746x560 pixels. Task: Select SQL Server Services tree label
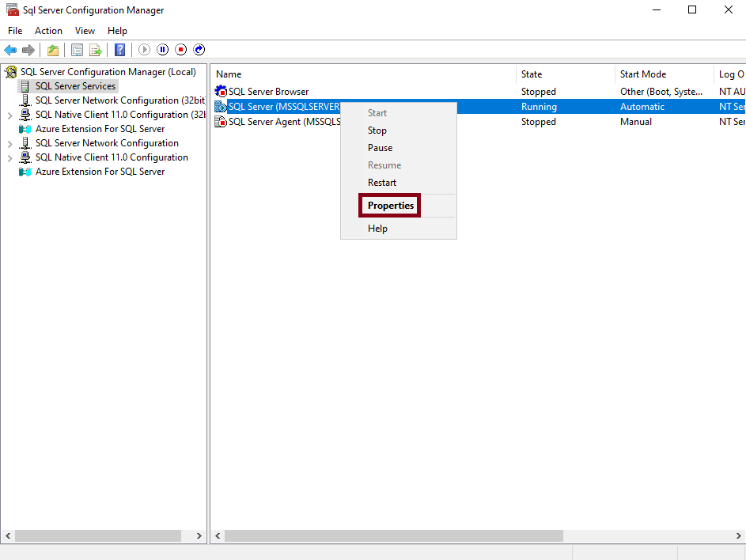[x=75, y=86]
